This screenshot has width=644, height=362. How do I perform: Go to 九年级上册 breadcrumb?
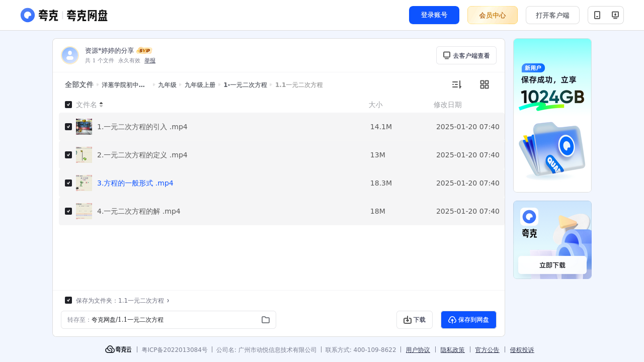tap(200, 85)
